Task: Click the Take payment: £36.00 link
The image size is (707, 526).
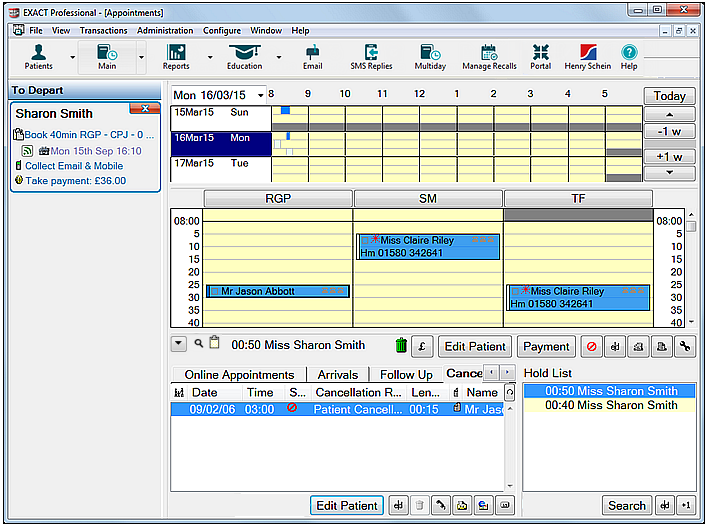Action: pos(76,181)
